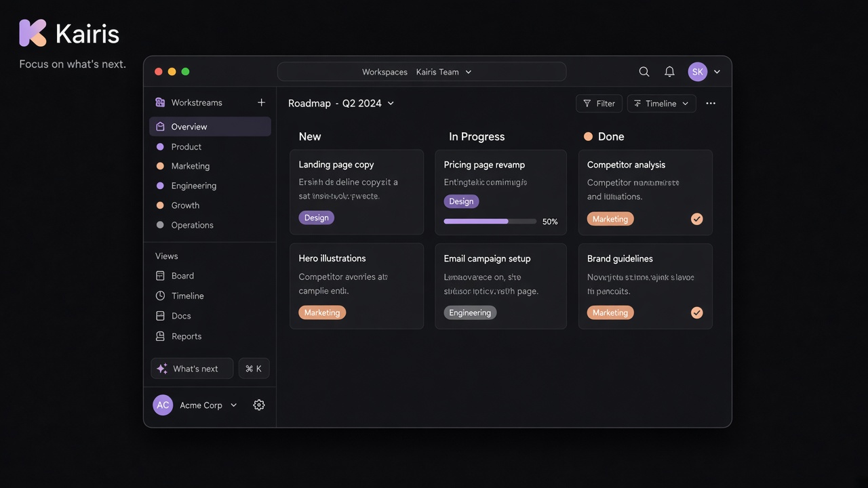Image resolution: width=868 pixels, height=488 pixels.
Task: Click the SK user avatar
Action: tap(698, 72)
